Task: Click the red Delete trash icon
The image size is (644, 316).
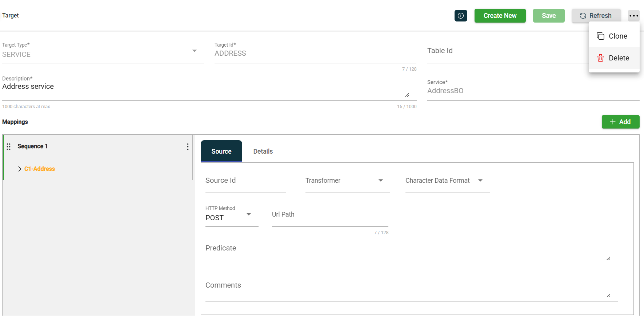Action: coord(600,58)
